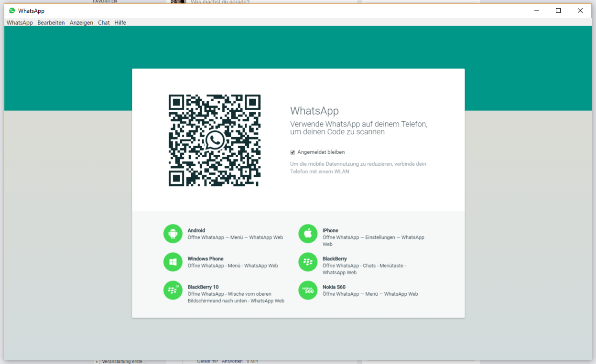
Task: Click the BlackBerry icon beside Chats instructions
Action: (x=308, y=262)
